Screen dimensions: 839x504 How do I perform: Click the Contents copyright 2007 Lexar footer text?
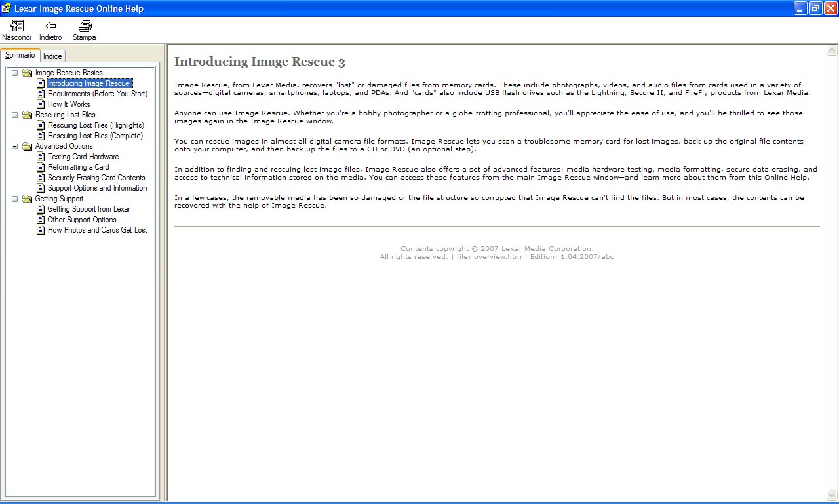coord(497,249)
